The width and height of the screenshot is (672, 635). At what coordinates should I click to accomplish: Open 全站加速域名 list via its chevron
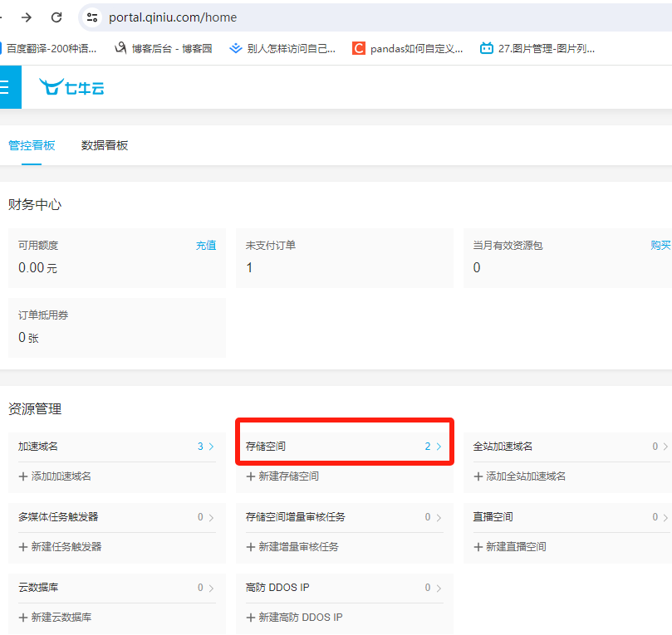[x=665, y=447]
